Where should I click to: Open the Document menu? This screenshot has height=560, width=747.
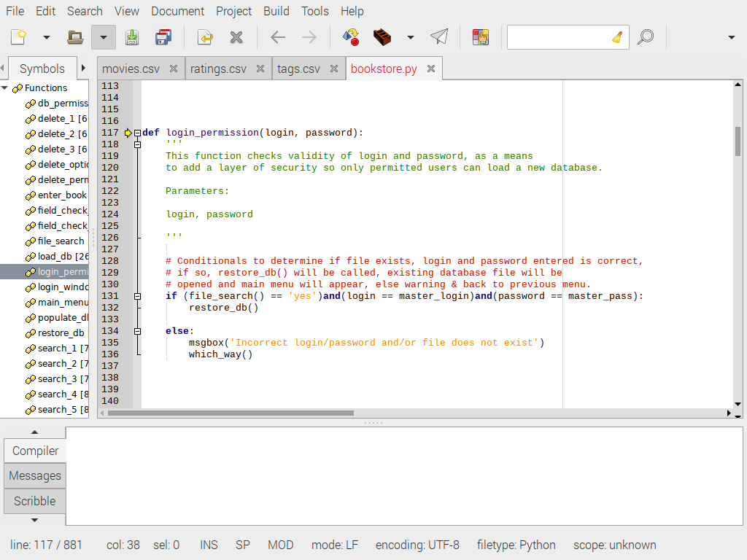coord(178,11)
